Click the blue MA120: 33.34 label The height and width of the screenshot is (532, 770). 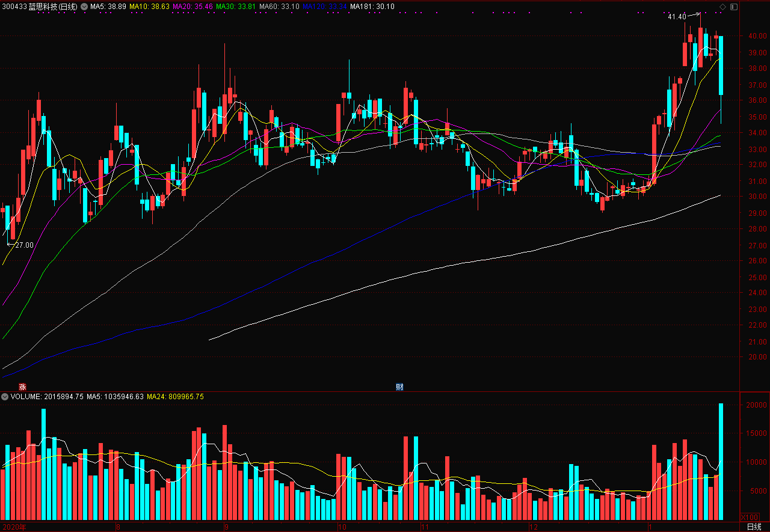coord(324,7)
